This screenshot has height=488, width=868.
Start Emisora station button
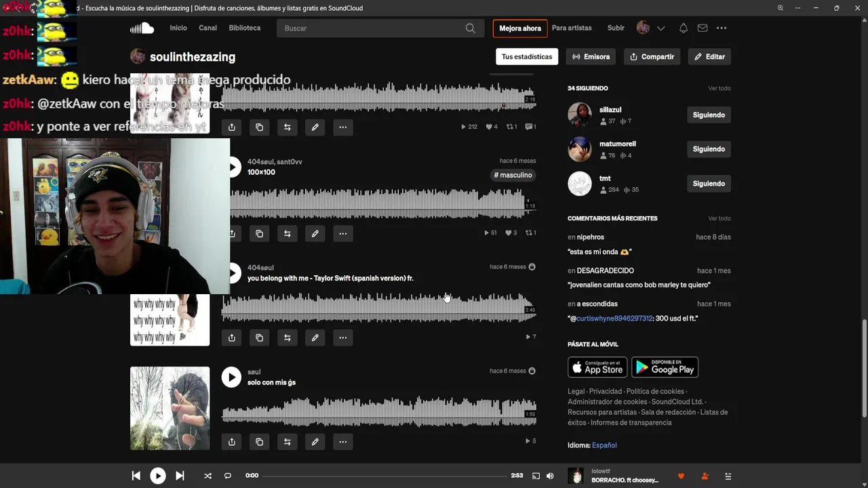click(x=591, y=57)
